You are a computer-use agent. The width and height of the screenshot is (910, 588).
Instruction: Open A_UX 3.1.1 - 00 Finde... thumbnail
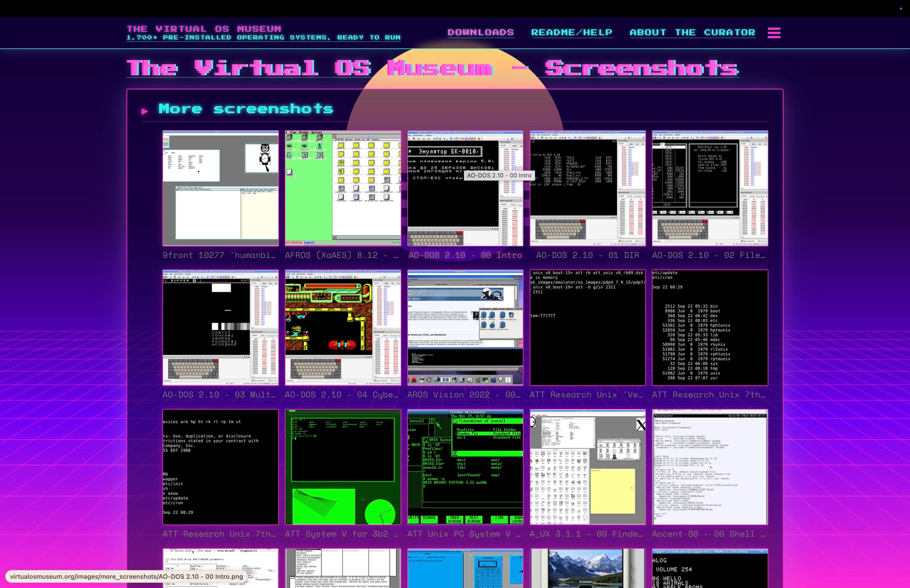coord(588,467)
